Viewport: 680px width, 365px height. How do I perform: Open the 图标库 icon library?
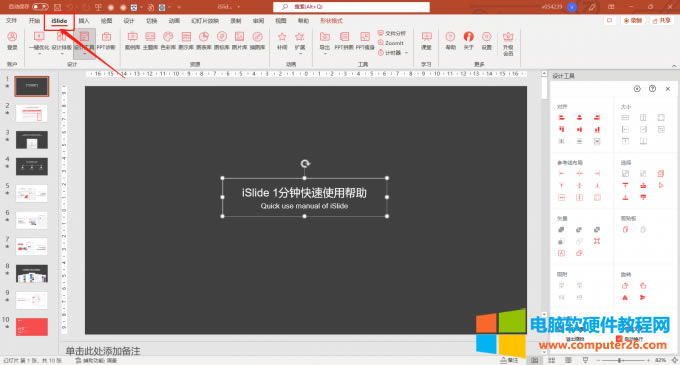coord(222,41)
